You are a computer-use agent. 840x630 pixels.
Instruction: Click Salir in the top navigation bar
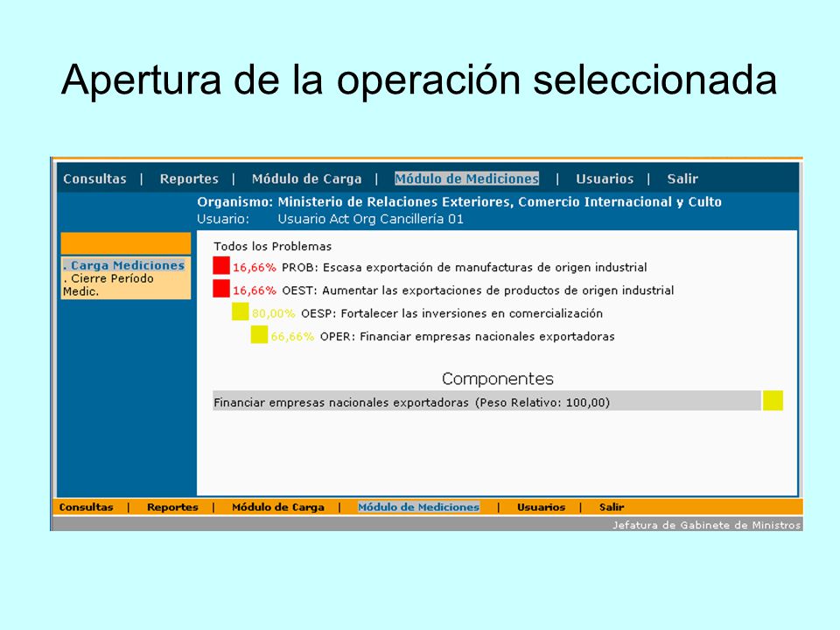(682, 178)
